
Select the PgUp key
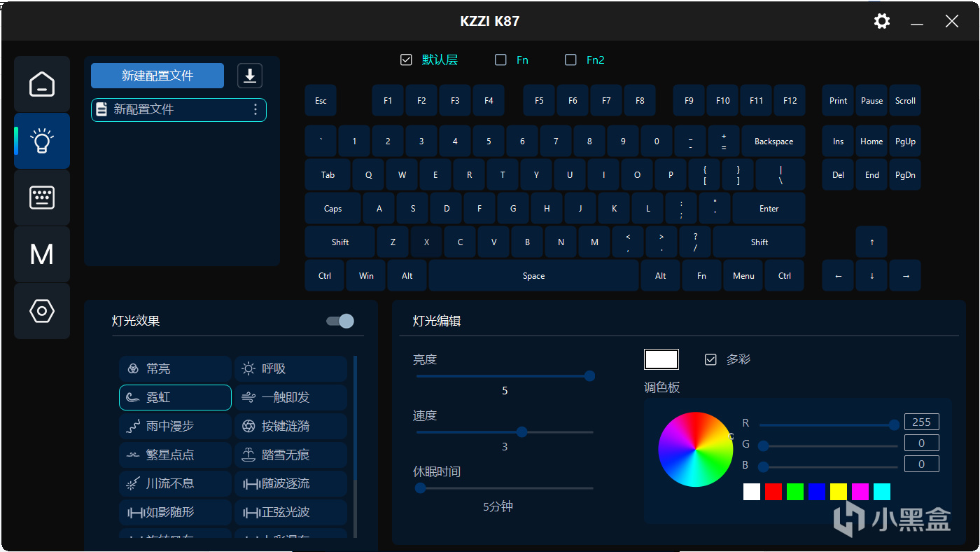905,142
